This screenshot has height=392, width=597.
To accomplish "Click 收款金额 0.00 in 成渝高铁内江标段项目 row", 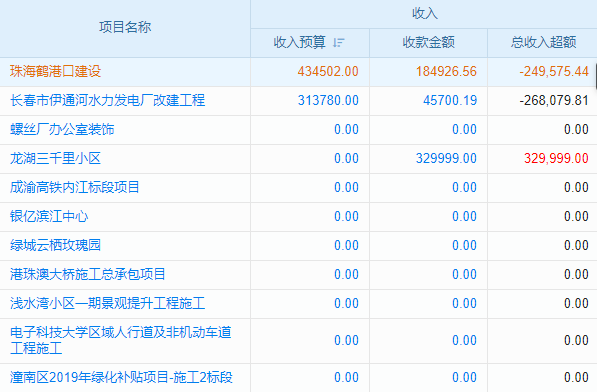I will coord(464,187).
